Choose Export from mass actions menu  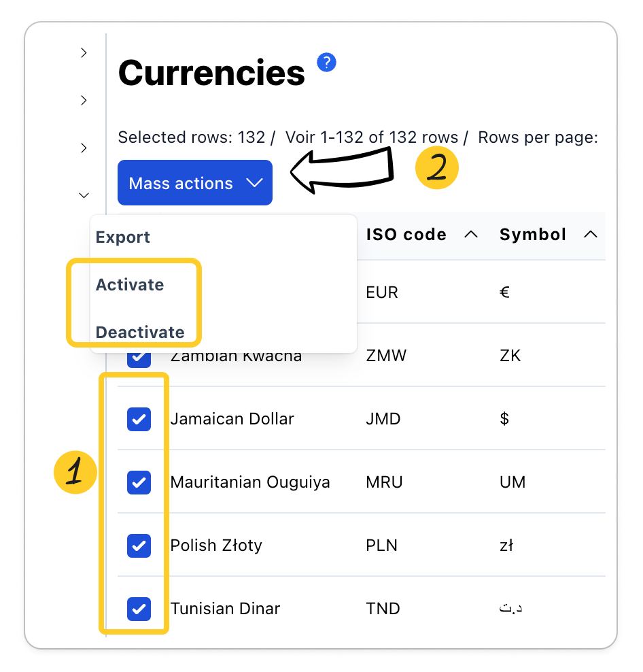[x=123, y=237]
